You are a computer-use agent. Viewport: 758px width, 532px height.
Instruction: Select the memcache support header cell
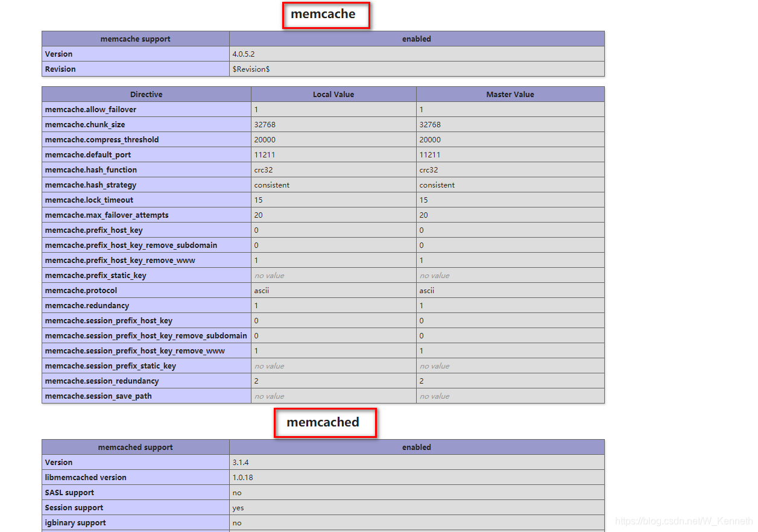point(134,39)
